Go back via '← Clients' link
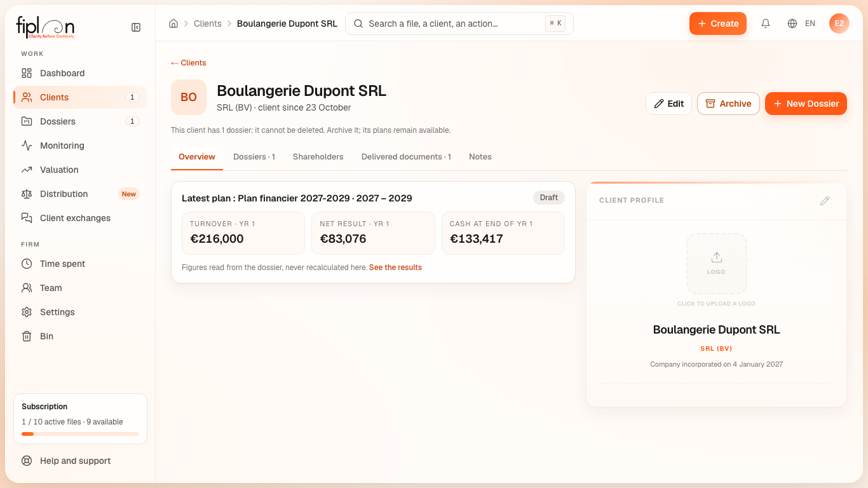Image resolution: width=868 pixels, height=488 pixels. pos(189,63)
